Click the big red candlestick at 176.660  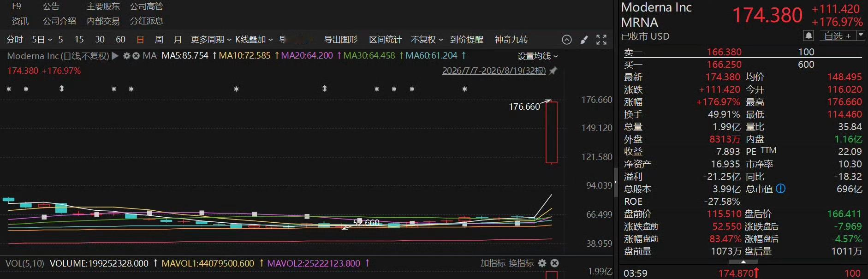552,132
